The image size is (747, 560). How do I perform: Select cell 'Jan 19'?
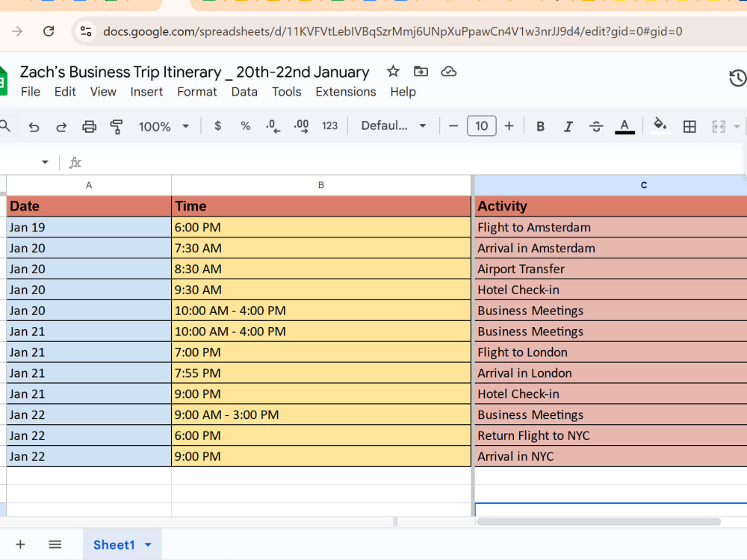[89, 227]
